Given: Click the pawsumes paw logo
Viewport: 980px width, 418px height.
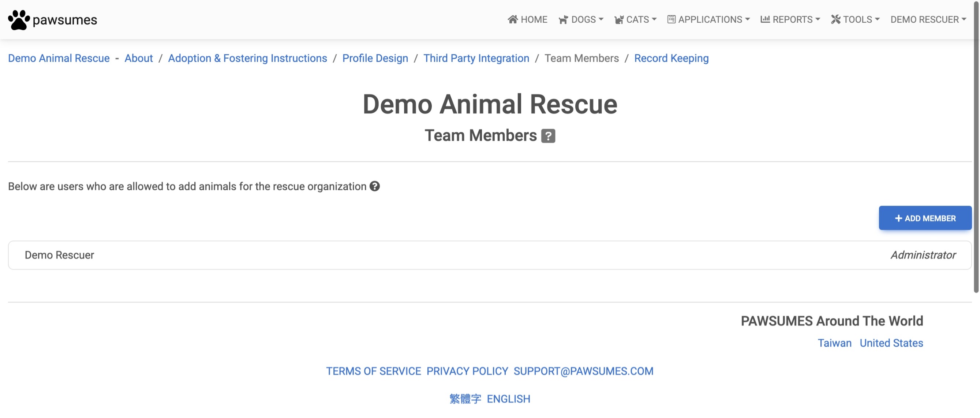Looking at the screenshot, I should (19, 19).
